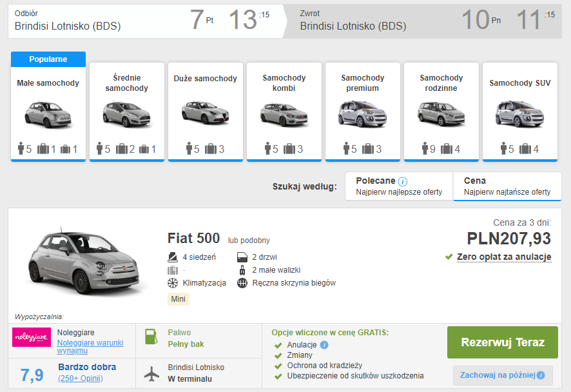Click the airplane icon near Brindisi Lotnisko
Image resolution: width=571 pixels, height=392 pixels.
[151, 373]
